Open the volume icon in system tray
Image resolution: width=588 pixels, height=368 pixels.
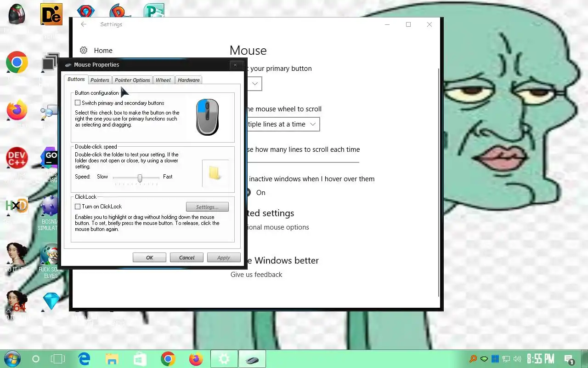click(518, 359)
